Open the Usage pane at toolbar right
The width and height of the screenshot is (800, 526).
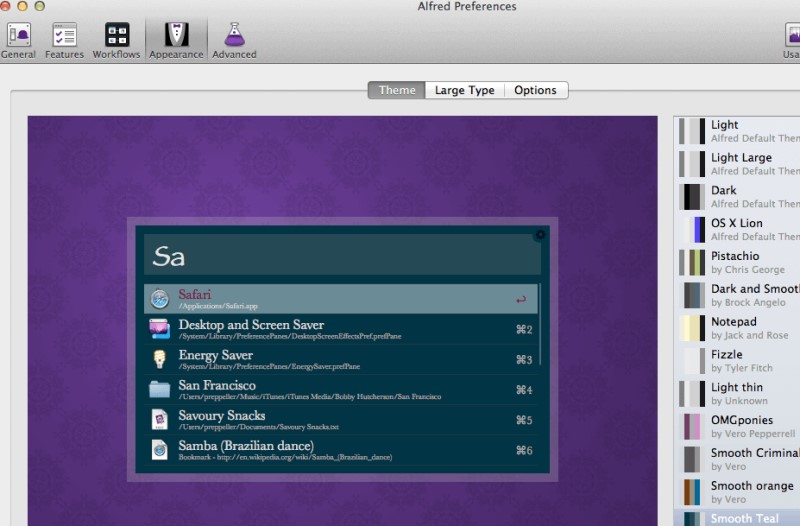click(x=792, y=41)
